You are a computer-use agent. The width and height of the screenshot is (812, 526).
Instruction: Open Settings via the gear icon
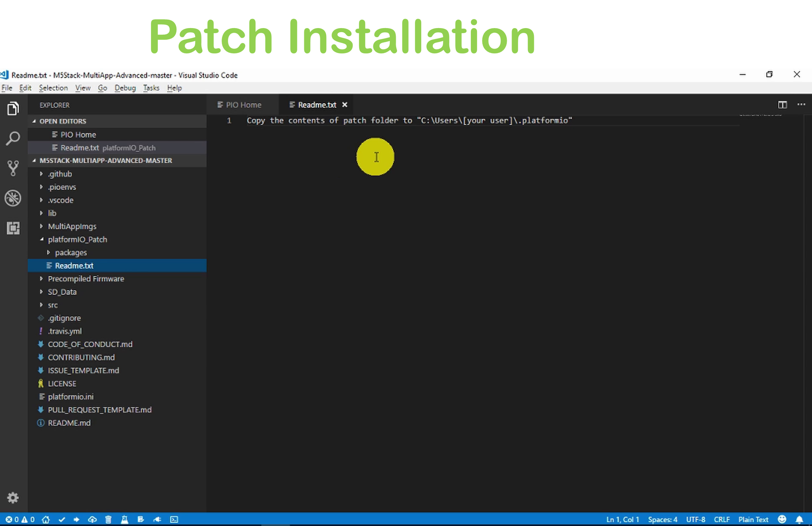tap(13, 498)
